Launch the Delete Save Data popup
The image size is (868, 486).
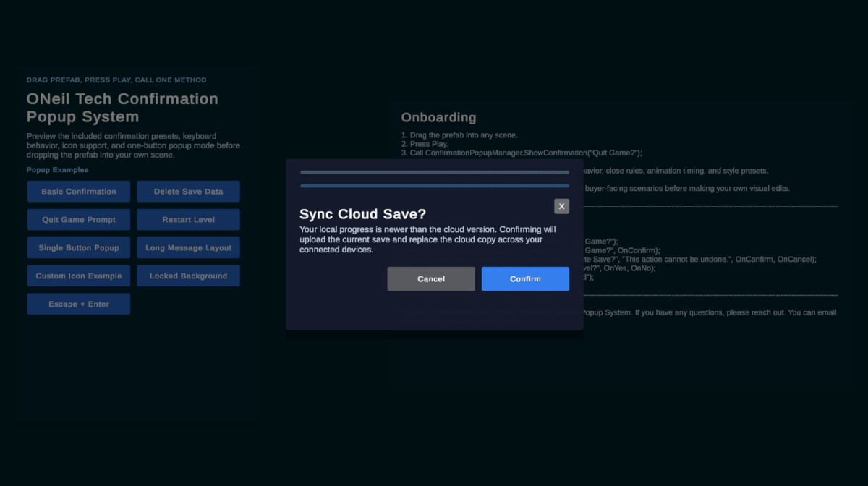coord(188,192)
